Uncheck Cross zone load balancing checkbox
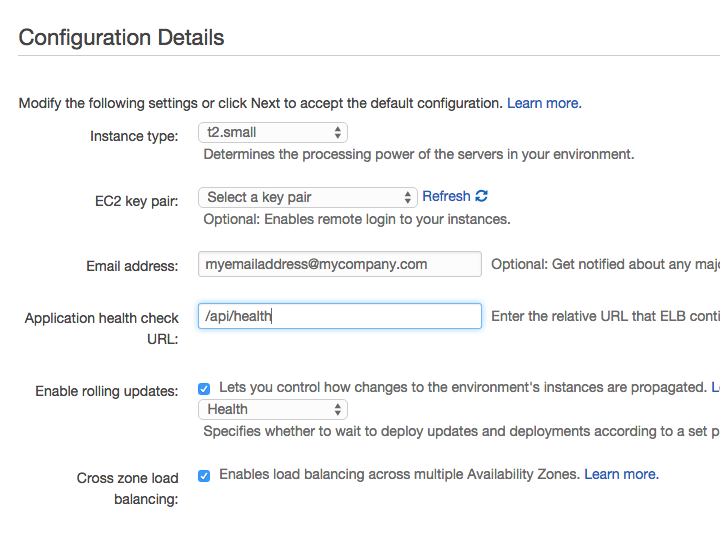Screen dimensions: 720x534 204,476
